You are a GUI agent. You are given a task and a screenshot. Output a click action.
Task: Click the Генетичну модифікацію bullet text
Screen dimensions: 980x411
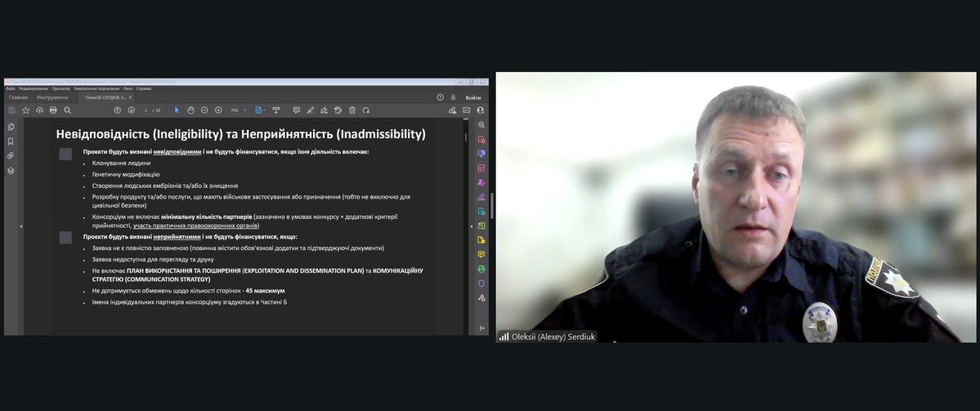[x=126, y=174]
